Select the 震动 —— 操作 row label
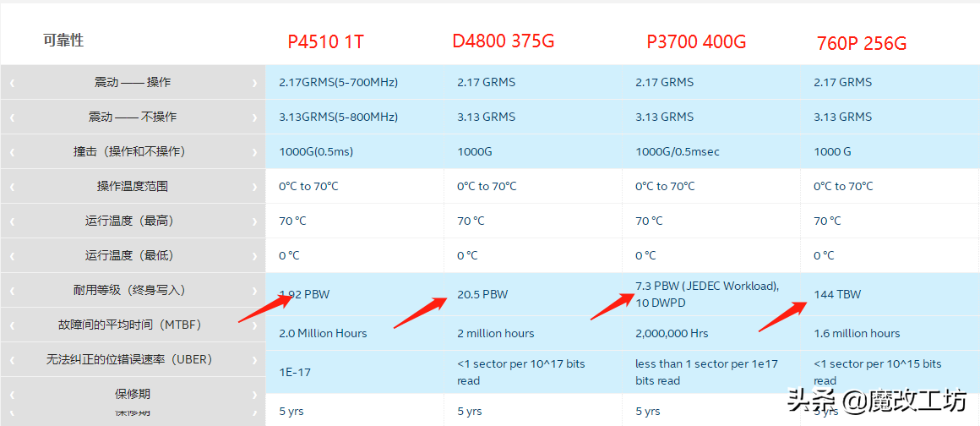980x426 pixels. (x=133, y=82)
